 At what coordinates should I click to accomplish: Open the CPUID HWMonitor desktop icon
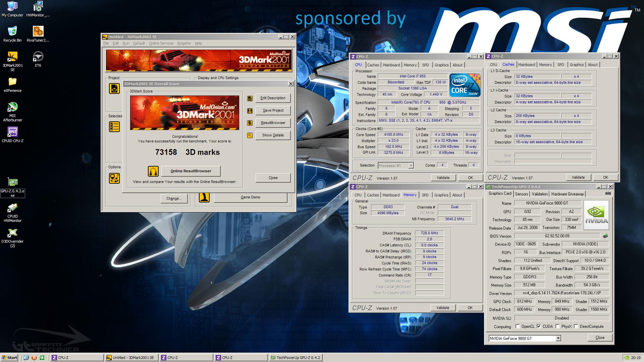click(12, 213)
